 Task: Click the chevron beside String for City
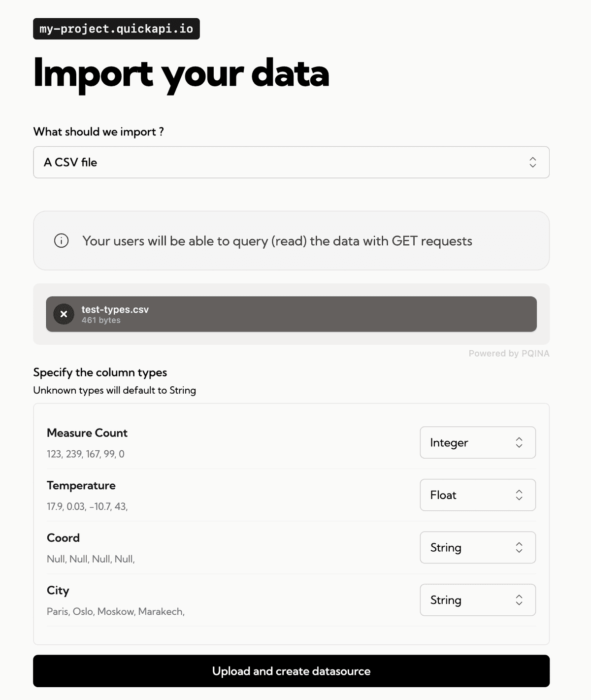[x=519, y=600]
